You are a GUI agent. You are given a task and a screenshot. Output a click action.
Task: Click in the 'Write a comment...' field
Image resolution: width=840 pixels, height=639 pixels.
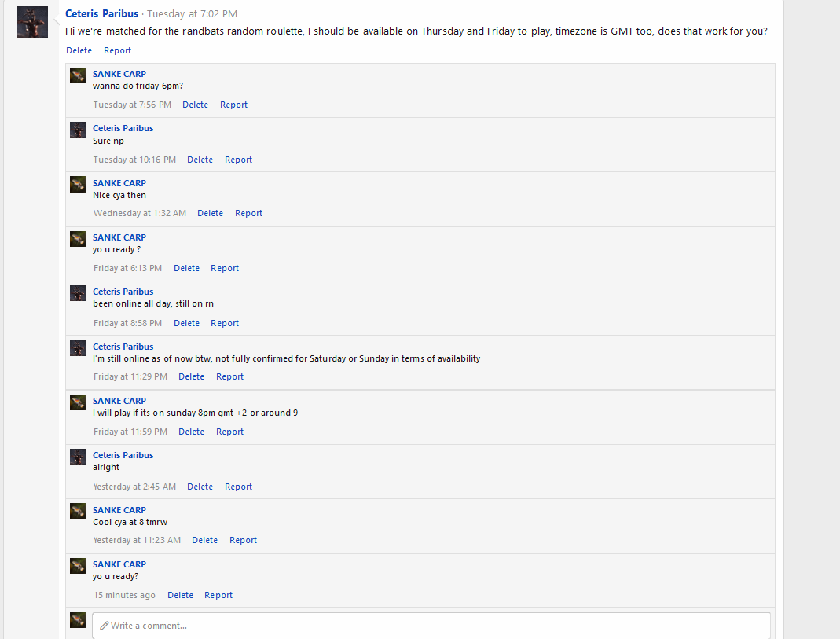[432, 626]
